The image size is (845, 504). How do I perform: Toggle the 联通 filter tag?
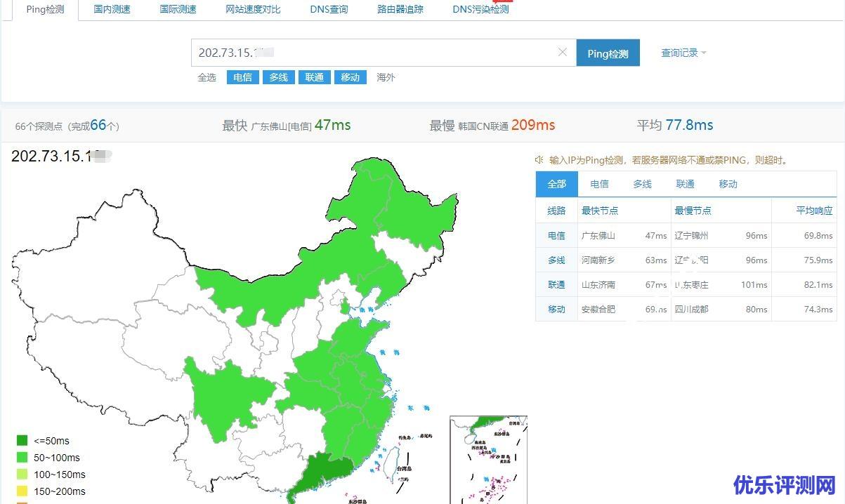tap(315, 77)
